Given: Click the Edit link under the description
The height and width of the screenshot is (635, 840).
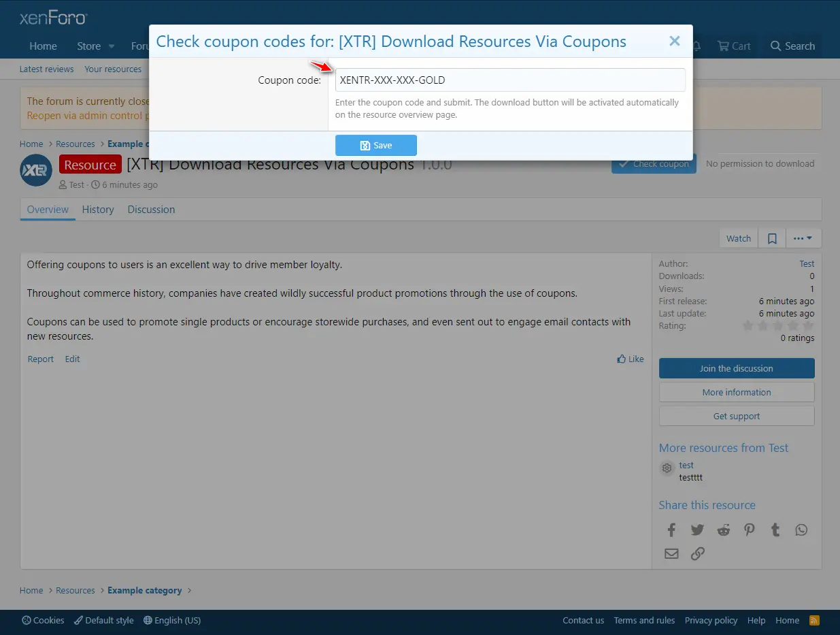Looking at the screenshot, I should pos(72,359).
